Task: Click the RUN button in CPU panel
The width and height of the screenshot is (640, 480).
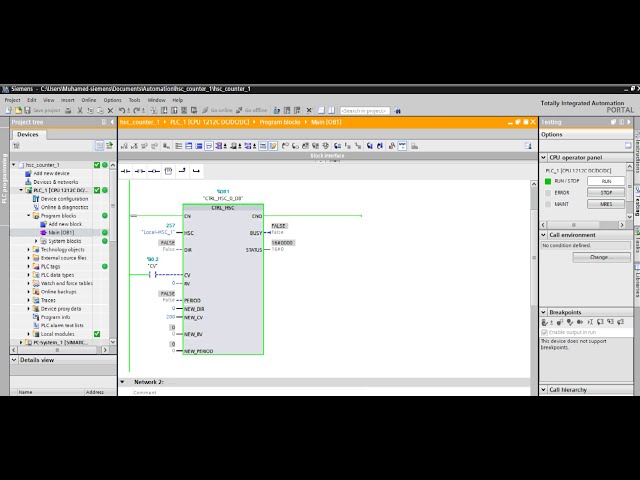Action: click(x=606, y=181)
